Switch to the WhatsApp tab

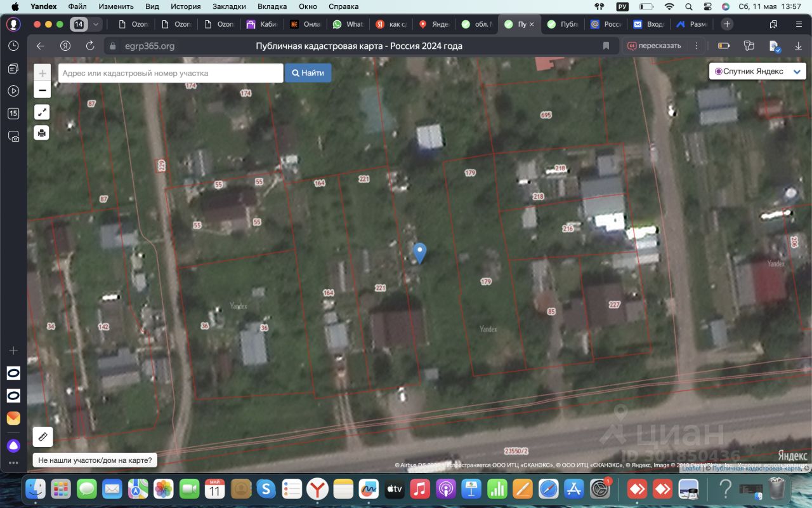[x=350, y=24]
